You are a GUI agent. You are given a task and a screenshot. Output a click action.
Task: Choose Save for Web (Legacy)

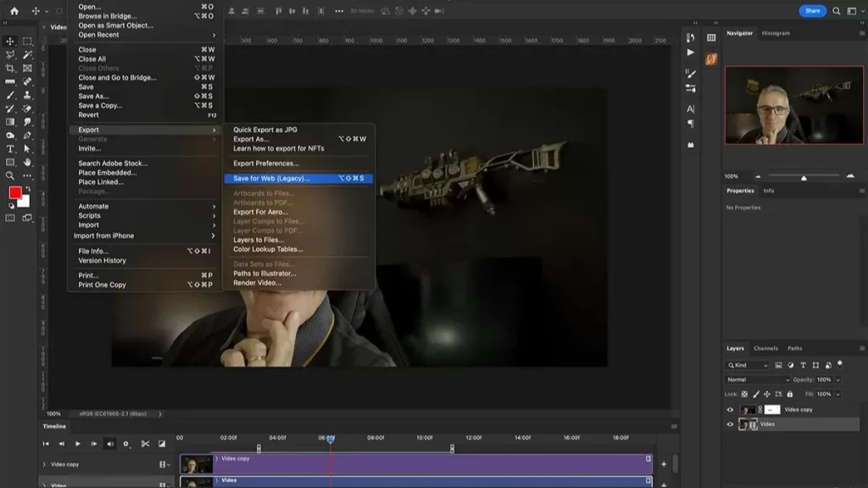[x=298, y=179]
